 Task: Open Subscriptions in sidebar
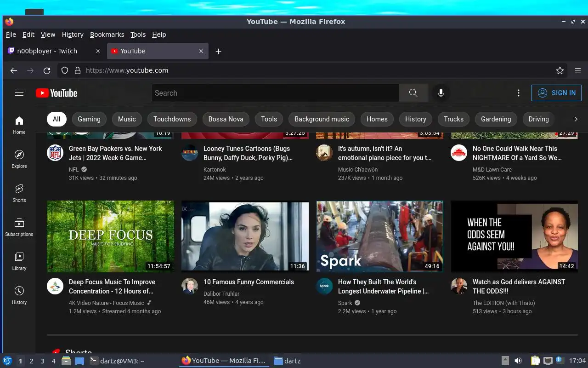click(19, 227)
